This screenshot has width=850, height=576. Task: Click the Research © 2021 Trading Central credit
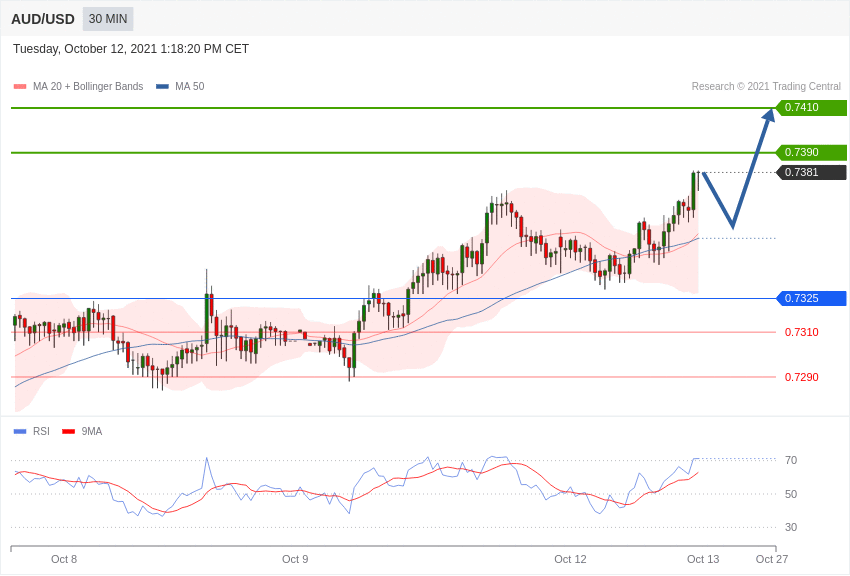tap(766, 86)
